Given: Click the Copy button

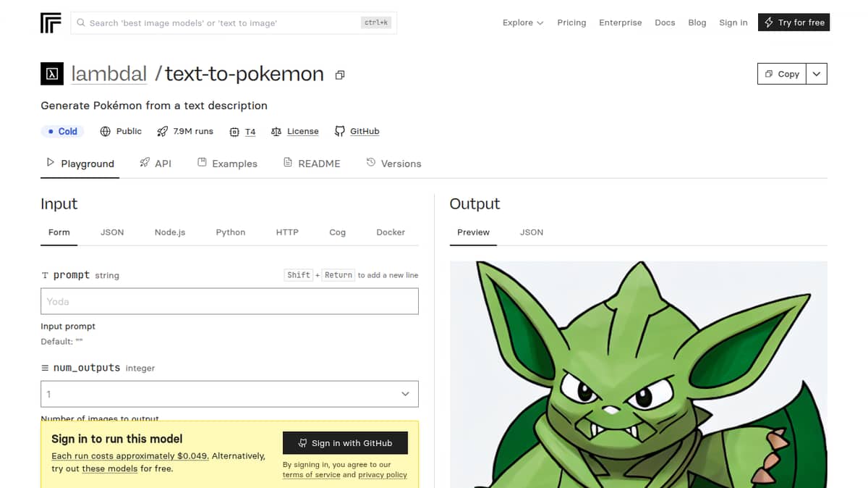Looking at the screenshot, I should click(782, 74).
